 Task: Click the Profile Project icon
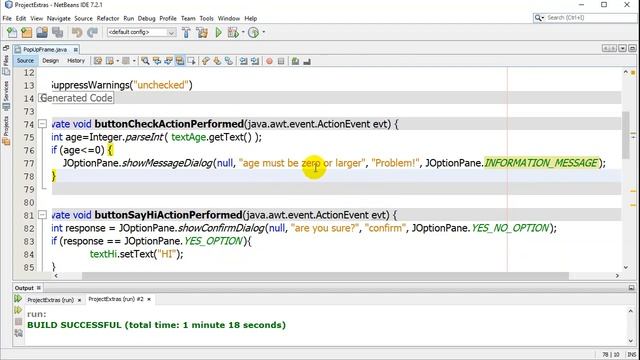(x=253, y=32)
